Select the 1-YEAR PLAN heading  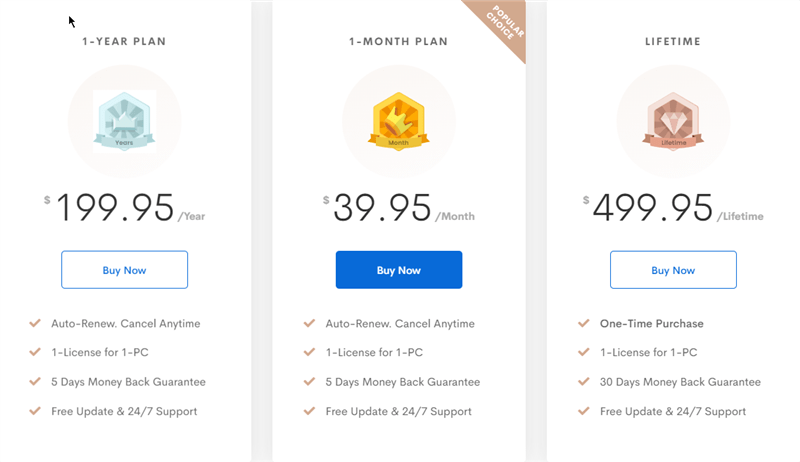tap(124, 41)
